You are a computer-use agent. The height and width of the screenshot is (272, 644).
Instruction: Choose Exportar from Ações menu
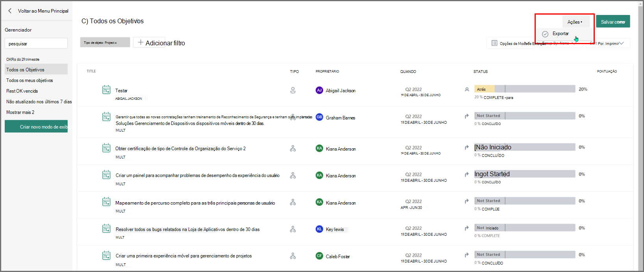coord(561,34)
